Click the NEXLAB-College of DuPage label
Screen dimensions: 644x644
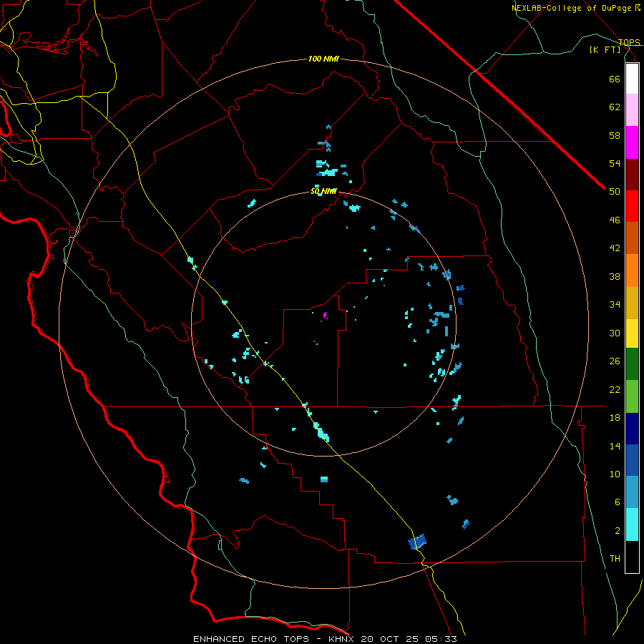(575, 8)
